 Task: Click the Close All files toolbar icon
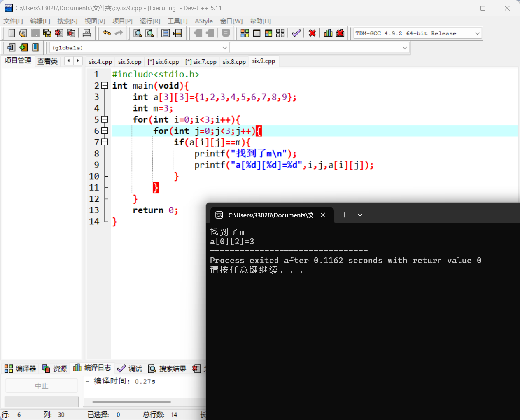pos(71,33)
